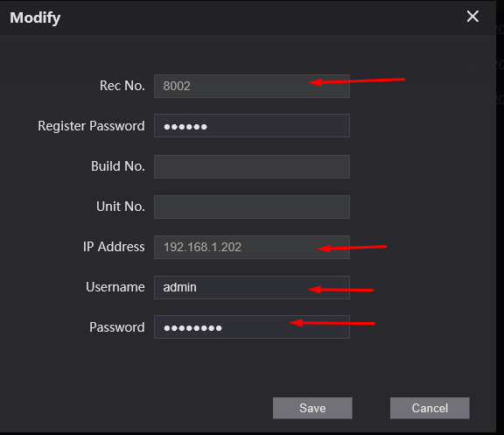Screen dimensions: 504x435
Task: Click the Rec No. label text
Action: pyautogui.click(x=122, y=86)
